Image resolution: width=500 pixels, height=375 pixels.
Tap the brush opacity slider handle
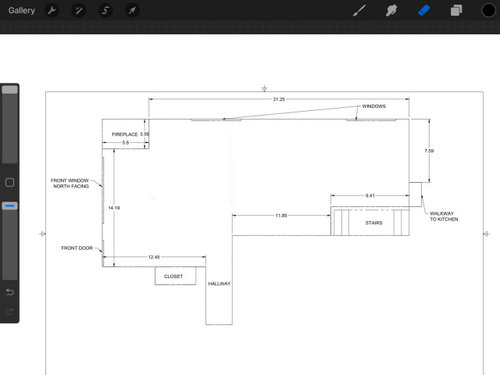10,206
